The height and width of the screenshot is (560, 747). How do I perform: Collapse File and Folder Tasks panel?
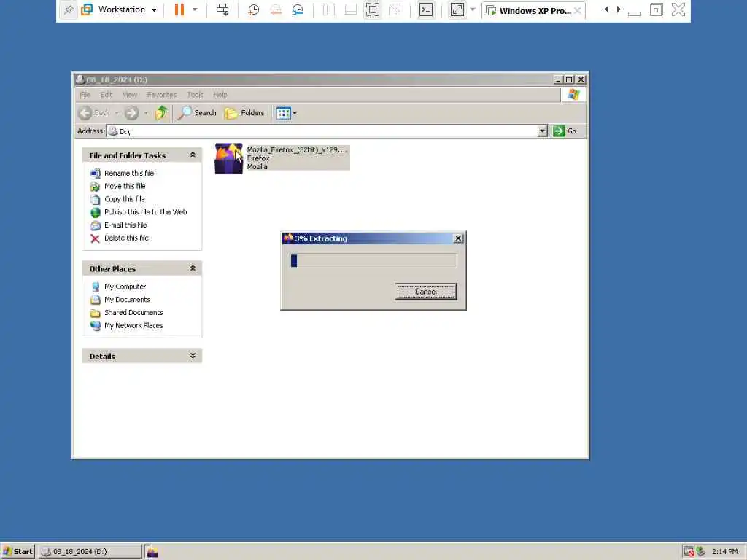tap(193, 155)
